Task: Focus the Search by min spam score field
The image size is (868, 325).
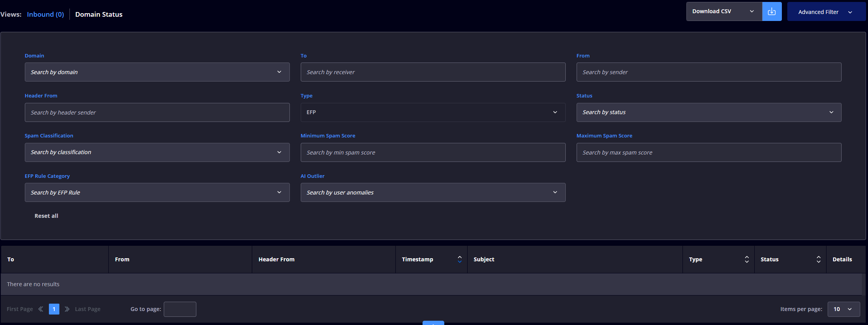Action: [x=433, y=152]
